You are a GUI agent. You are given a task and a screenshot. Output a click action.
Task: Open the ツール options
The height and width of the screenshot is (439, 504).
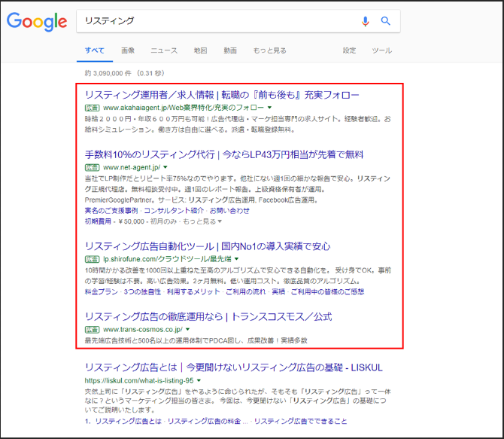click(382, 50)
